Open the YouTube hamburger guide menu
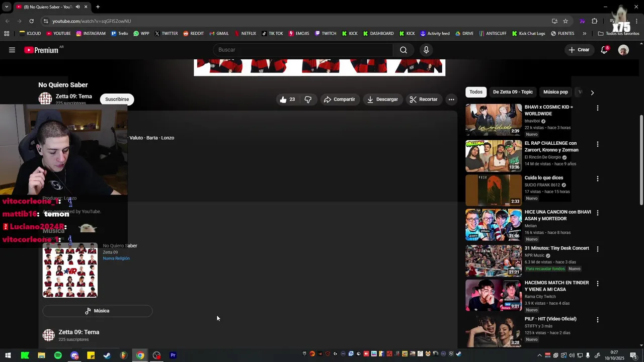The height and width of the screenshot is (362, 644). pos(12,50)
